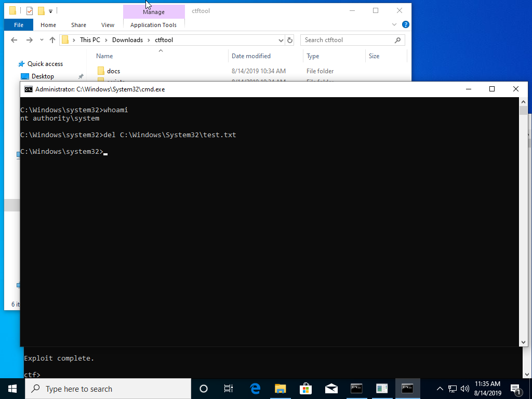Select the docs folder
This screenshot has width=532, height=399.
[x=113, y=71]
